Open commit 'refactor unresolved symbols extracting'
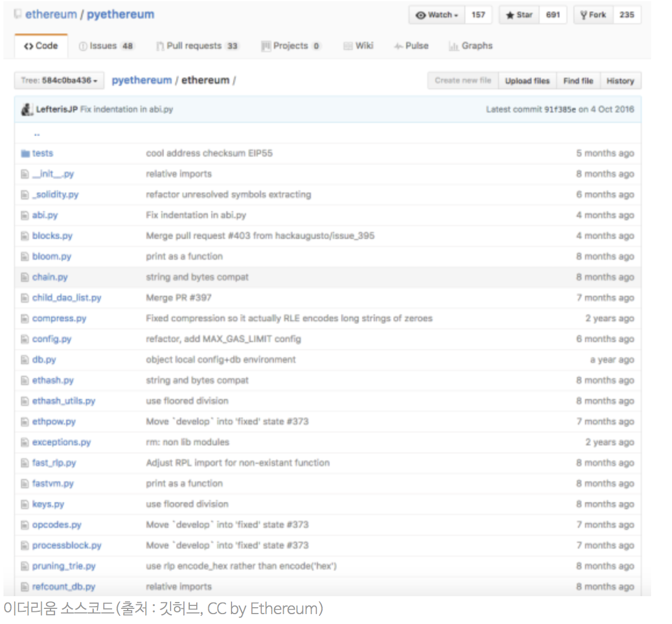The width and height of the screenshot is (672, 624). [x=229, y=195]
